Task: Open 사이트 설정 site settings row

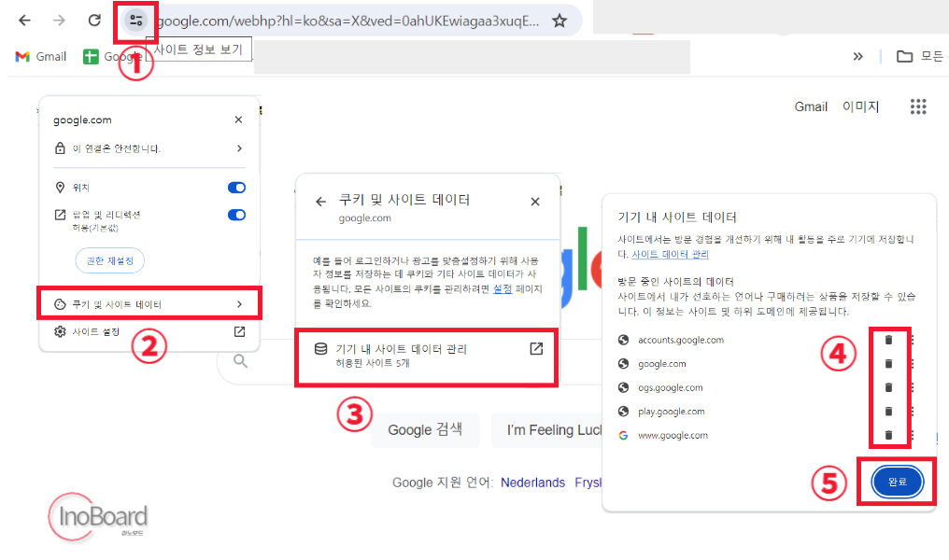Action: pyautogui.click(x=149, y=331)
